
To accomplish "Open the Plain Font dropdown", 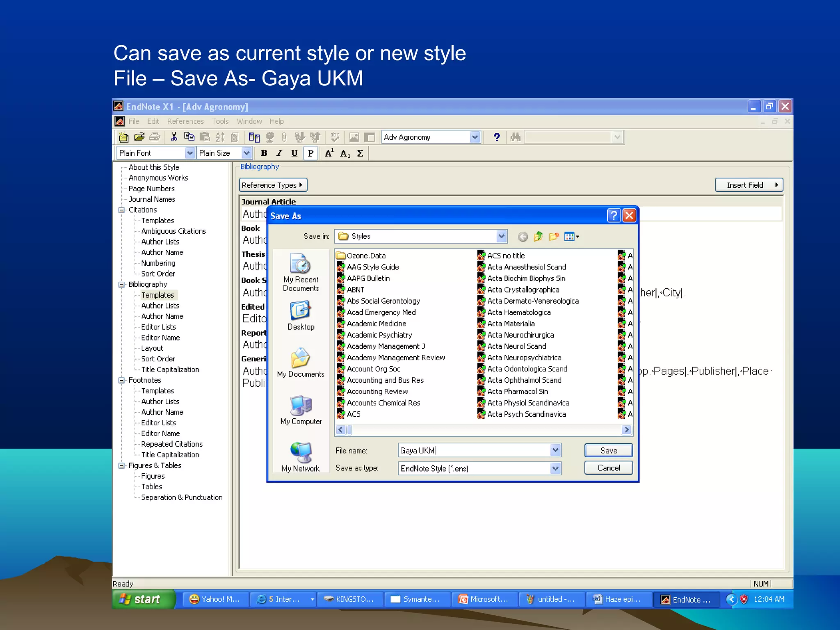I will [189, 153].
